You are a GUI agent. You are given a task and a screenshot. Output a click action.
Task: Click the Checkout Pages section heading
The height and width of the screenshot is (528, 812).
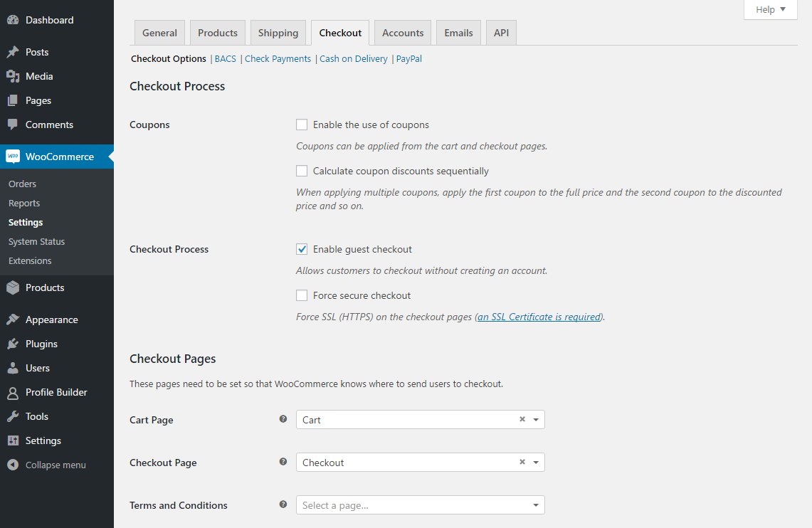point(172,359)
